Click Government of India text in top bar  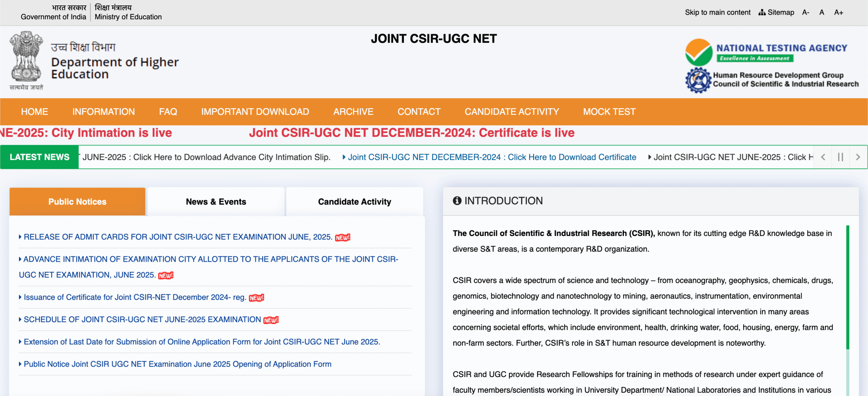(x=53, y=17)
